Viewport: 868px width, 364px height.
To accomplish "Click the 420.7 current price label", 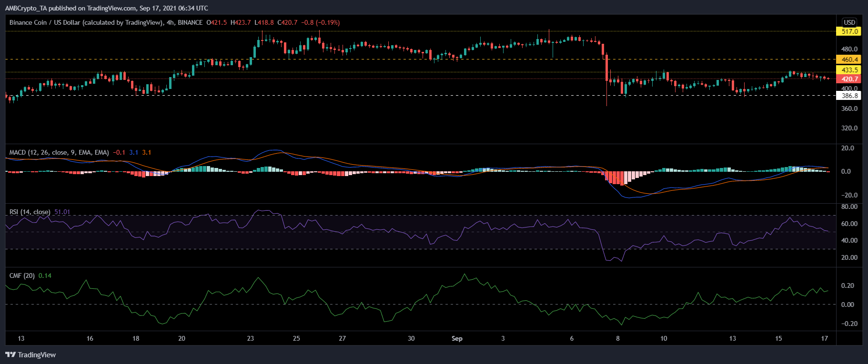I will 849,79.
